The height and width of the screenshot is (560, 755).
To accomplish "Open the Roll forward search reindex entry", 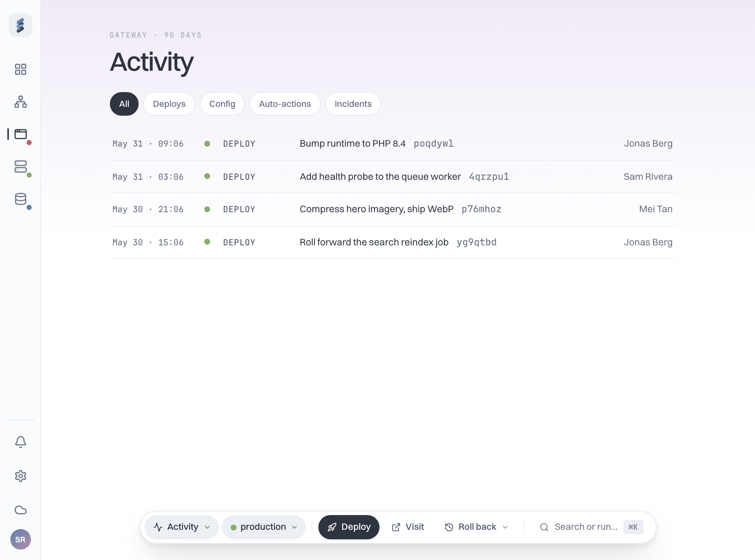I will (x=393, y=242).
